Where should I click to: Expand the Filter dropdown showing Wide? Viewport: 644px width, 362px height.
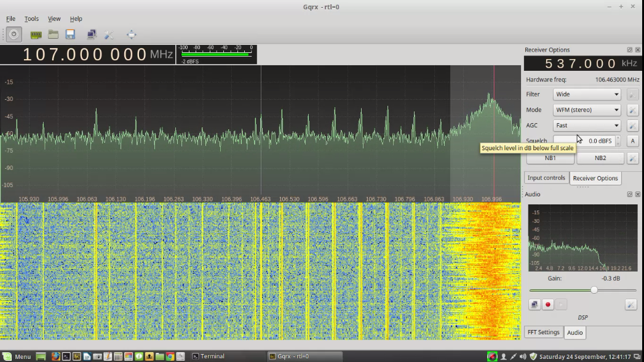pos(587,94)
